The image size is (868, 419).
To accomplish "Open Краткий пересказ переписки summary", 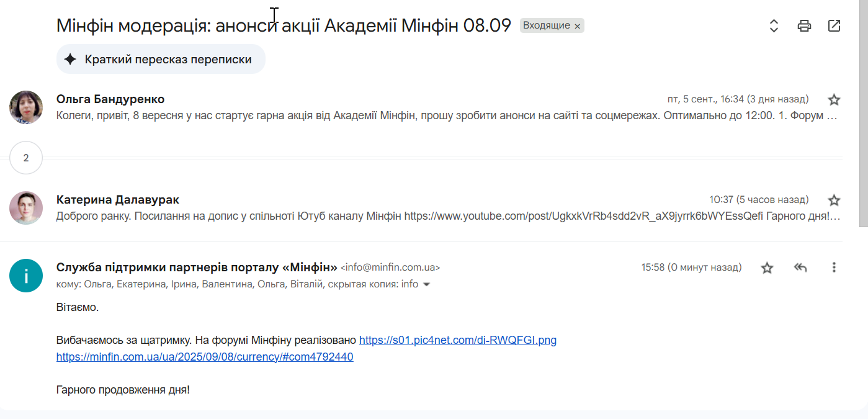I will coord(161,60).
